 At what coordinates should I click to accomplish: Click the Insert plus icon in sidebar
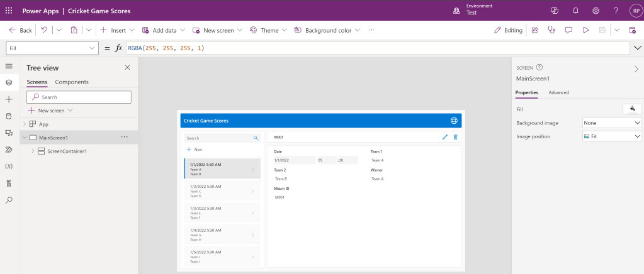tap(9, 99)
